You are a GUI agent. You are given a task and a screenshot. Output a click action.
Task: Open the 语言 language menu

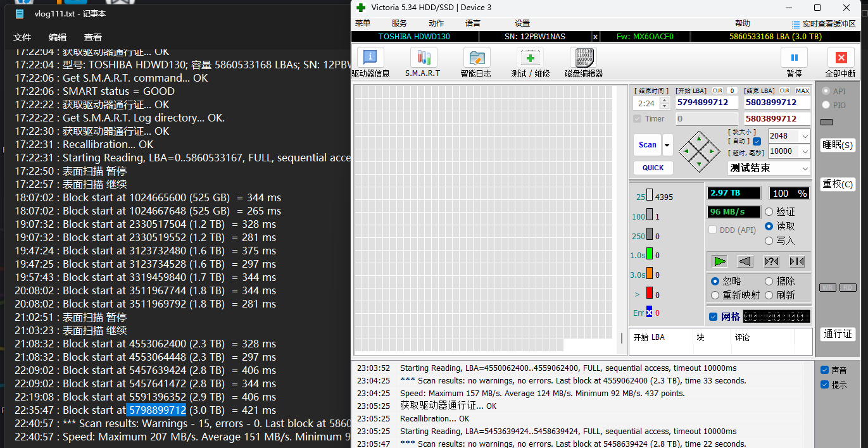(473, 23)
